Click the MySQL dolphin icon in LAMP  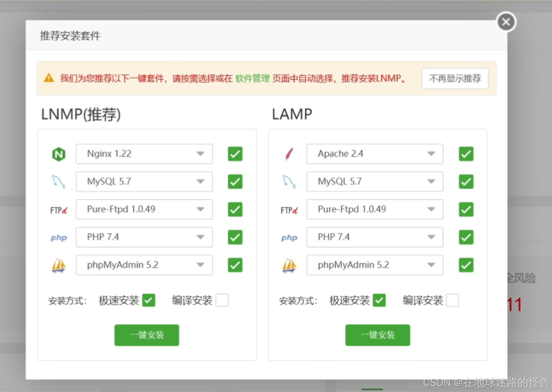pyautogui.click(x=289, y=182)
